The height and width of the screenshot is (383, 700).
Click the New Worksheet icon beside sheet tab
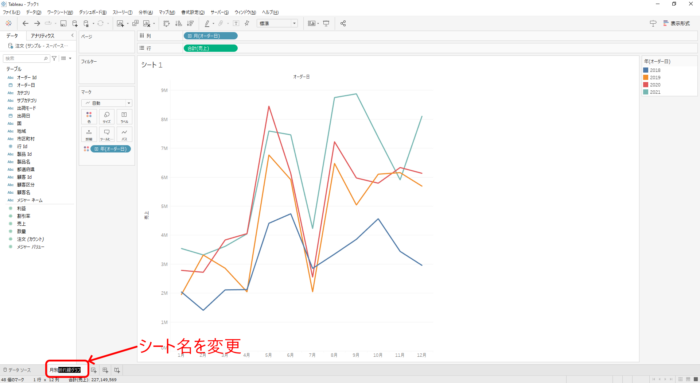(94, 370)
